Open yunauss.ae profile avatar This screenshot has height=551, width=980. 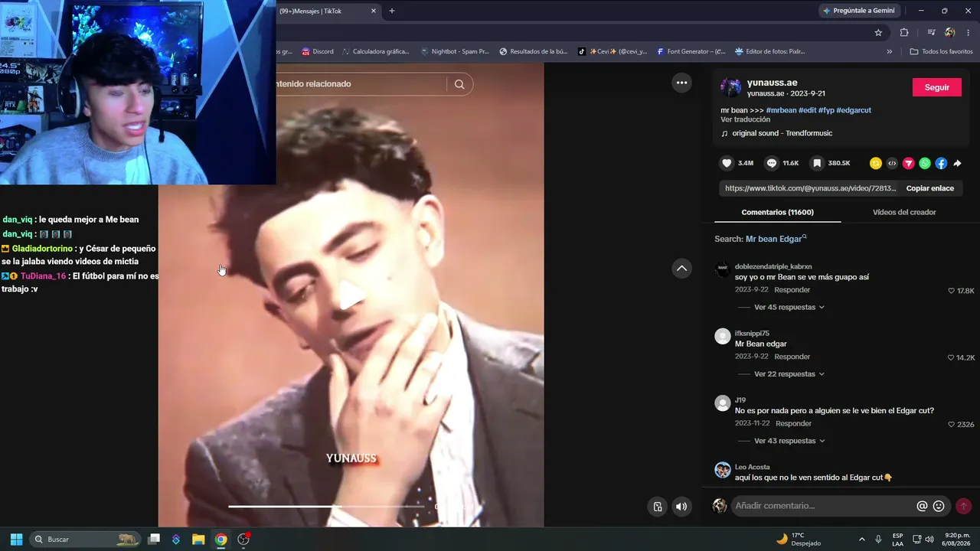click(x=731, y=87)
